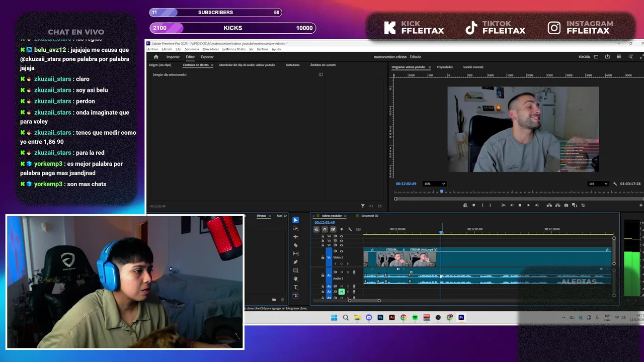Open the Program monitor panel menu
This screenshot has height=362, width=644.
pyautogui.click(x=430, y=67)
